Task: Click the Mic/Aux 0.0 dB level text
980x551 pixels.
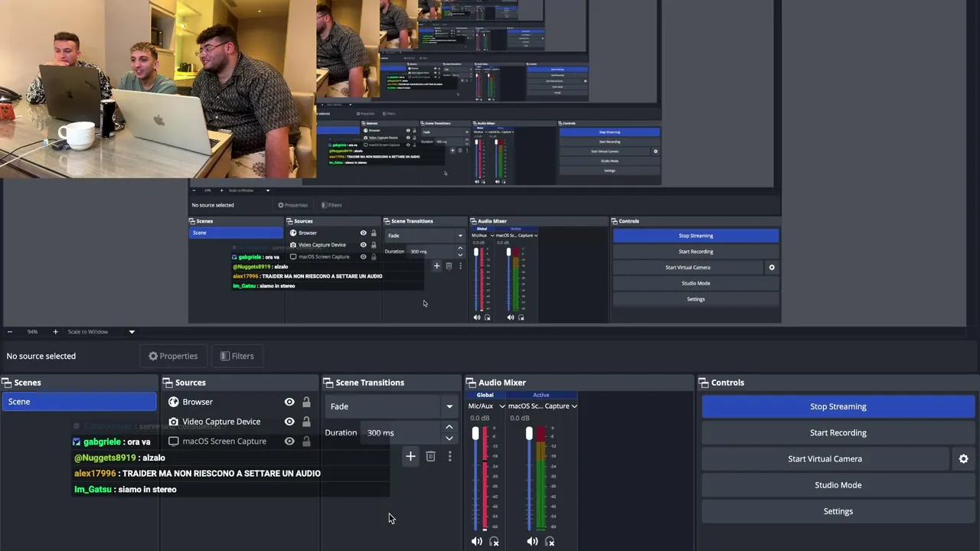Action: click(480, 418)
